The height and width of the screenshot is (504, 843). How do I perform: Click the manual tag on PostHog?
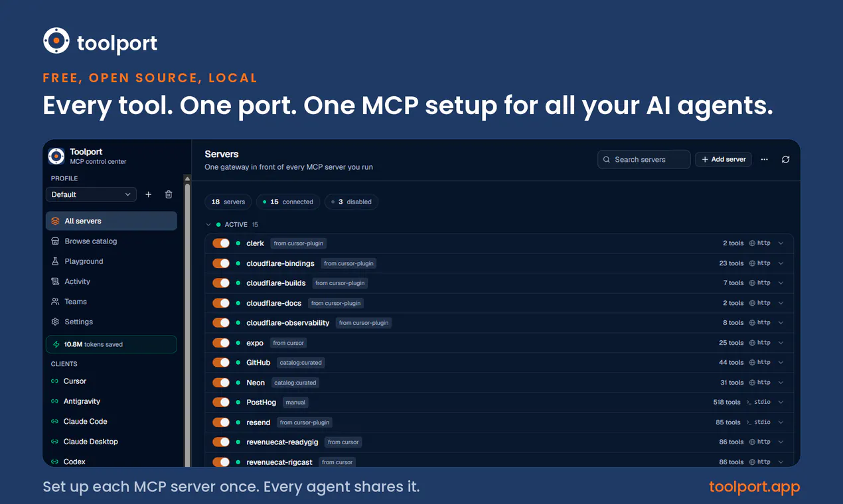[x=295, y=402]
